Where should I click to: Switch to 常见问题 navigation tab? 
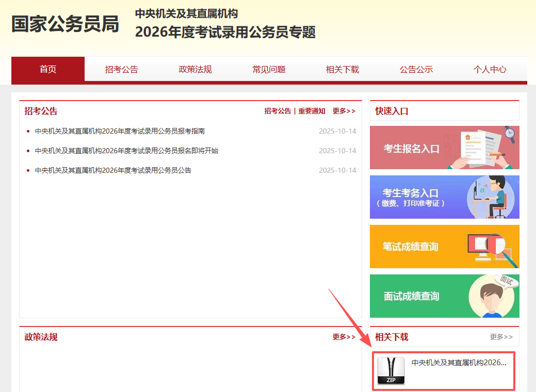click(x=269, y=69)
